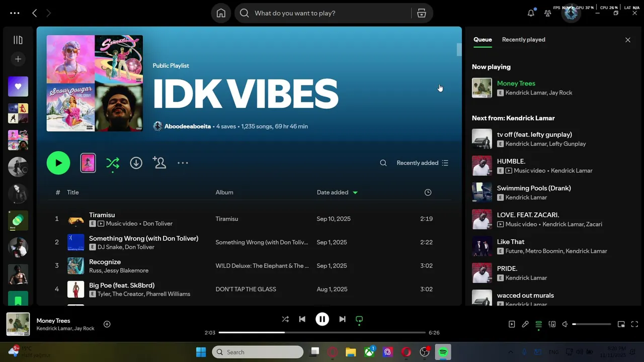
Task: Open now playing Money Trees album art
Action: (x=18, y=324)
